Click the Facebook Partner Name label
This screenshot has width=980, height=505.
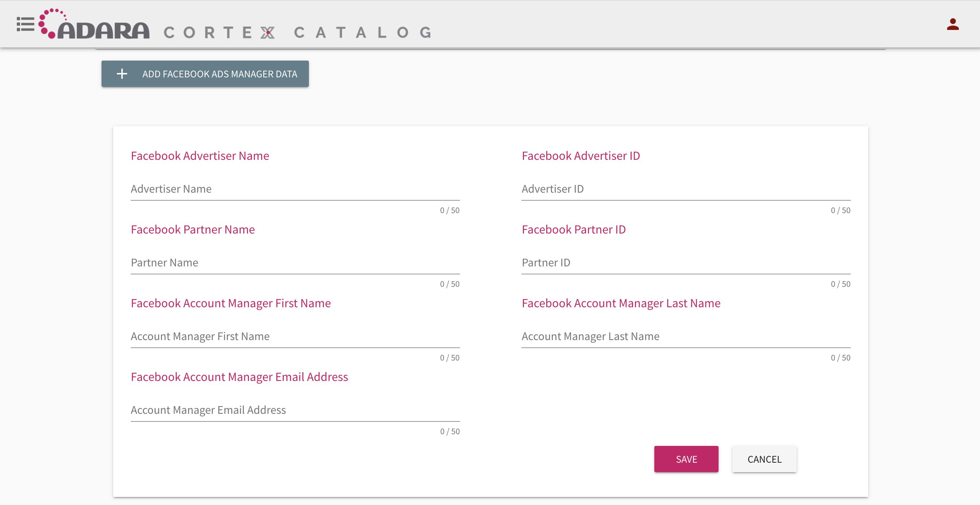[x=193, y=230]
